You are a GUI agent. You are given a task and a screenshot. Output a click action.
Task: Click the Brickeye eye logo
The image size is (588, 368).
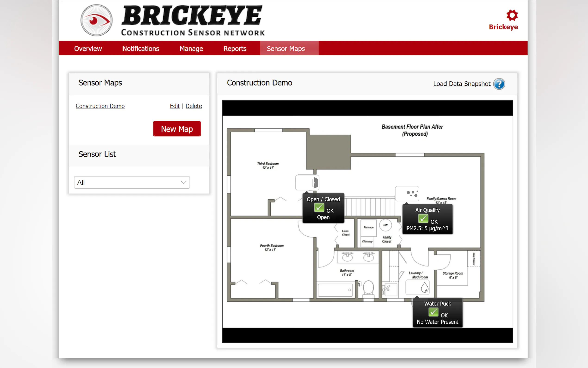pos(97,20)
